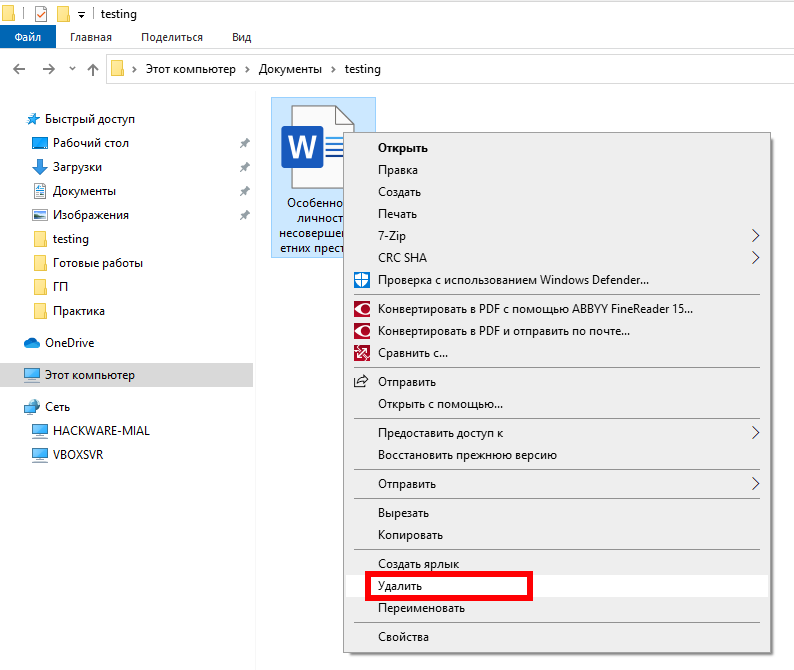794x670 pixels.
Task: Select Сеть in the sidebar
Action: click(x=57, y=407)
